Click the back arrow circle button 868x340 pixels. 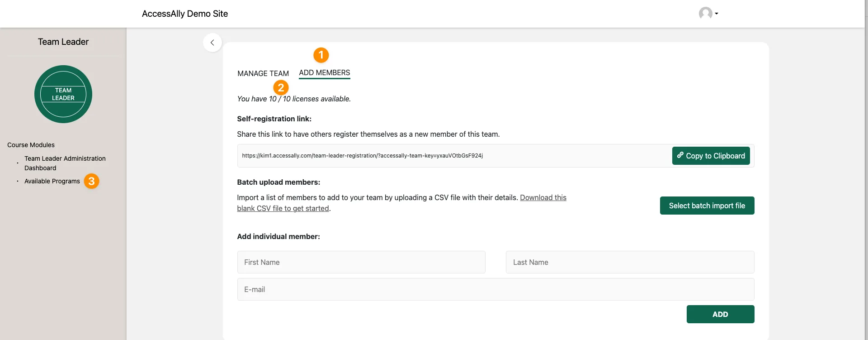tap(212, 43)
